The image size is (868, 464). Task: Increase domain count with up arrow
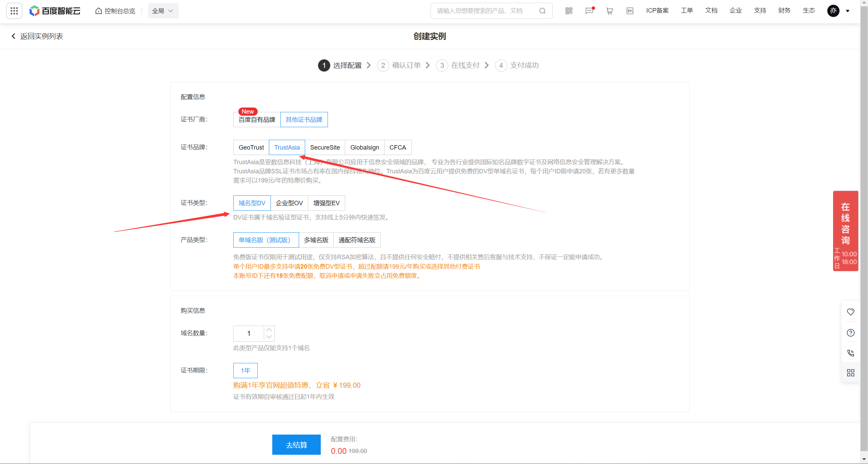[x=269, y=330]
